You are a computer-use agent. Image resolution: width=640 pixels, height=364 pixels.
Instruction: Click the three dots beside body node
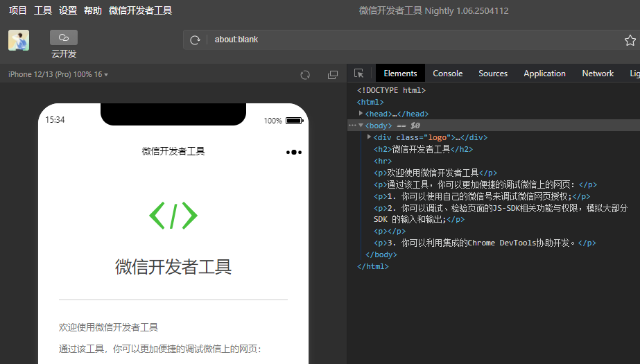click(x=352, y=125)
